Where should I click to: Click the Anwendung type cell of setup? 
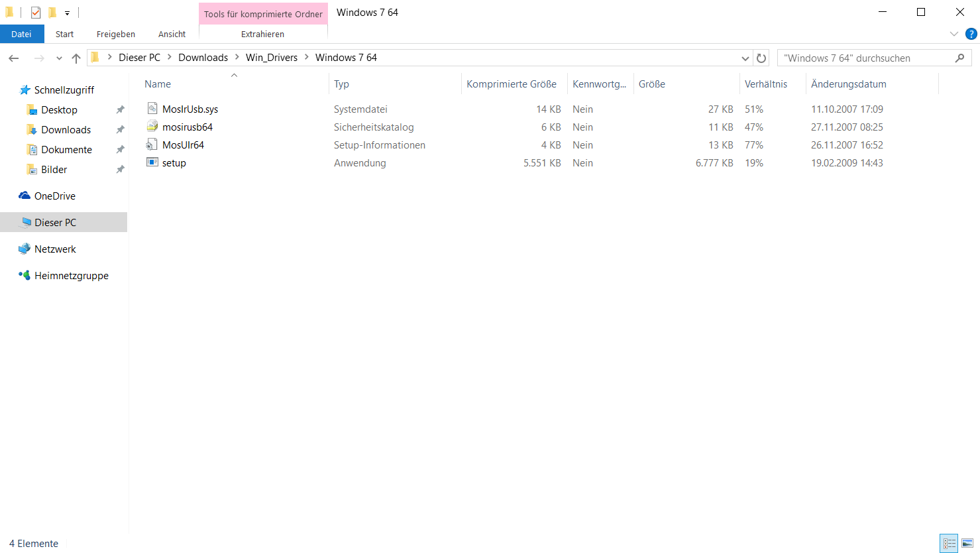click(x=360, y=163)
